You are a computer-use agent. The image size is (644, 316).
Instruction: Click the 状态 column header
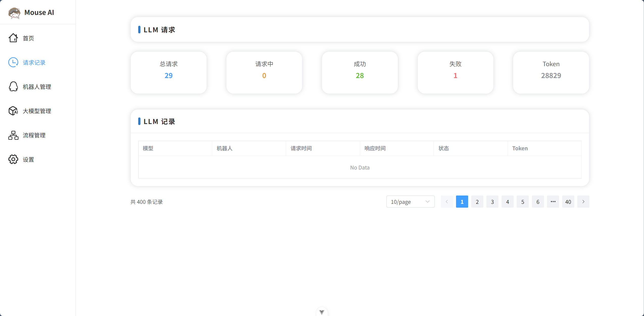click(x=443, y=148)
